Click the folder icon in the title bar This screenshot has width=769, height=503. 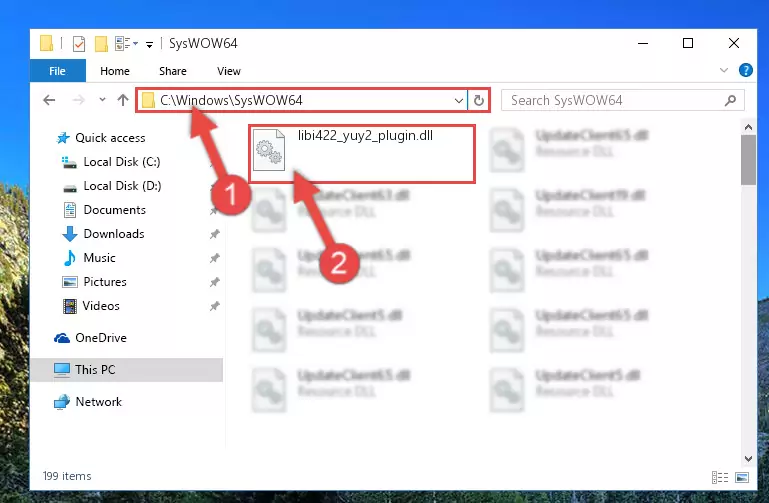(x=46, y=44)
